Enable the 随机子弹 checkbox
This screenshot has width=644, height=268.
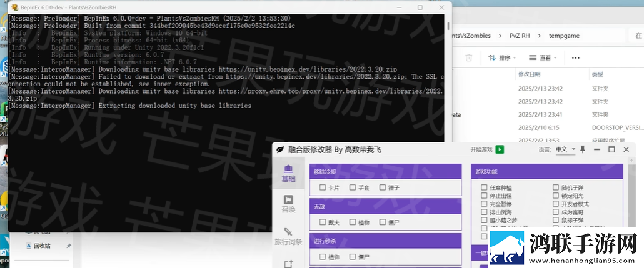tap(555, 187)
